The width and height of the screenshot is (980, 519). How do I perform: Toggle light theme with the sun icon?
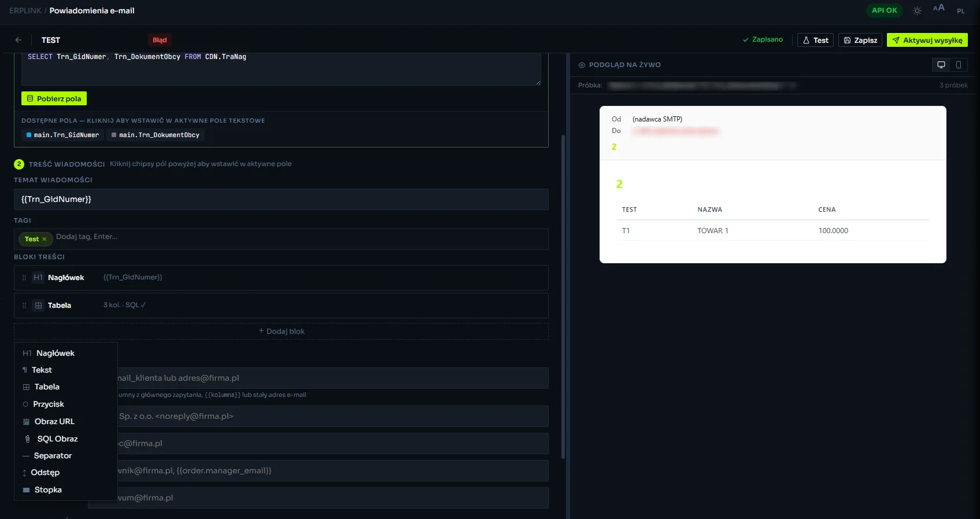pos(917,10)
